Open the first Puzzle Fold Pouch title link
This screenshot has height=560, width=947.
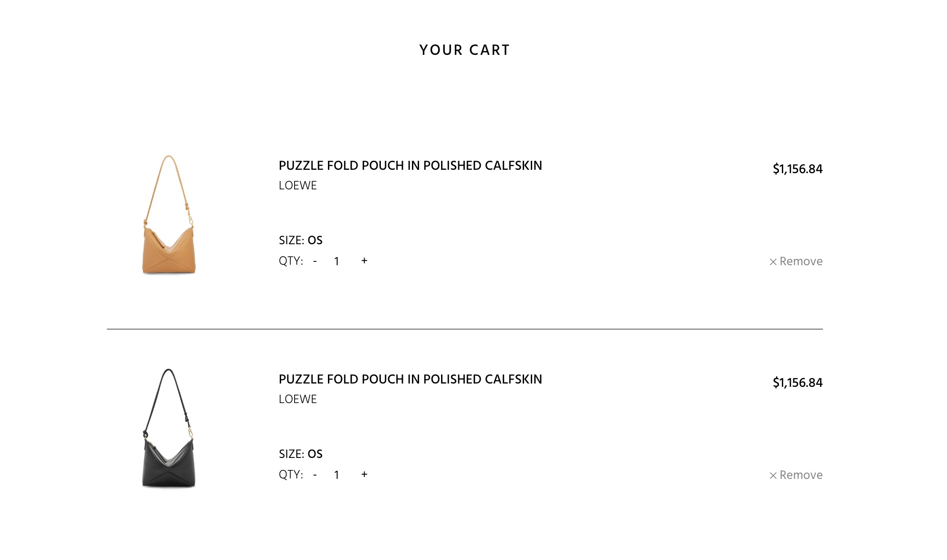pos(410,166)
